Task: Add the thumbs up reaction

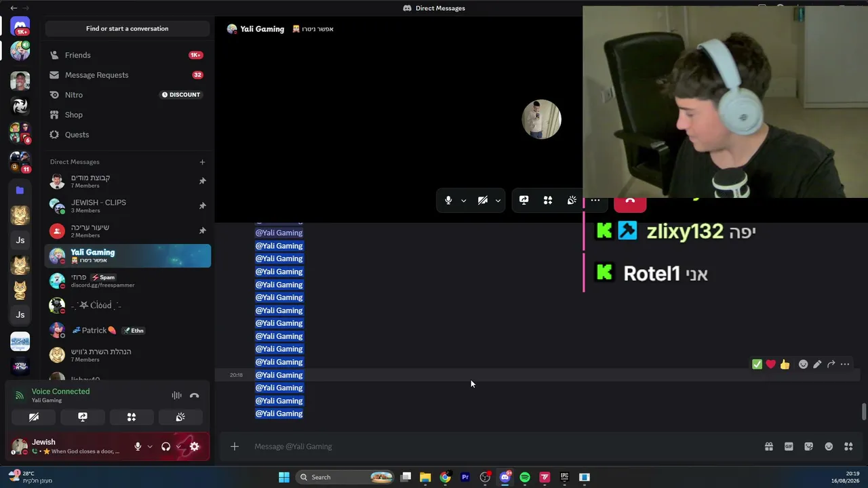Action: tap(785, 365)
